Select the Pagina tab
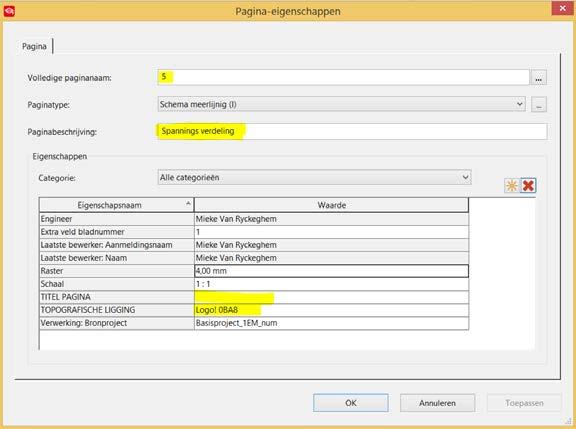Image resolution: width=576 pixels, height=429 pixels. click(x=35, y=47)
